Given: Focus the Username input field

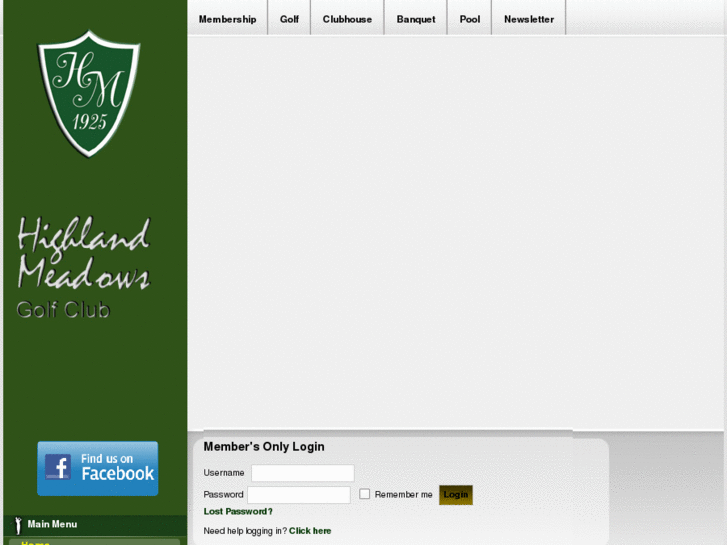Looking at the screenshot, I should 303,473.
